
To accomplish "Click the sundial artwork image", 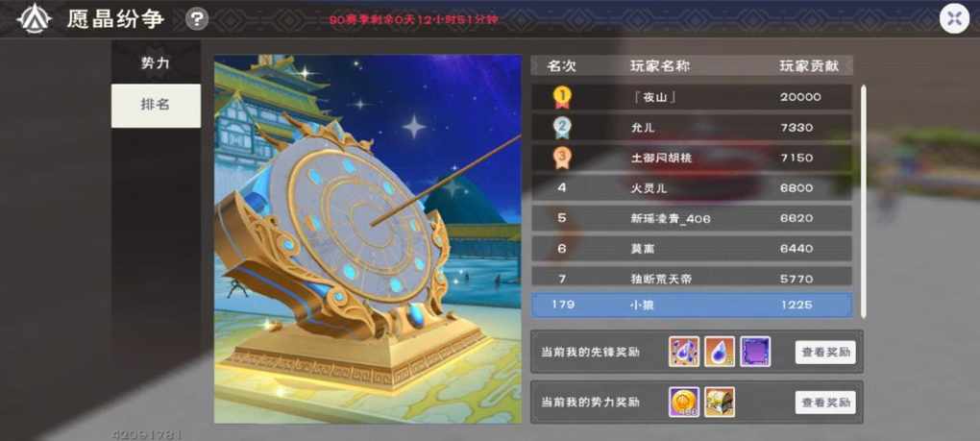I will click(x=367, y=239).
